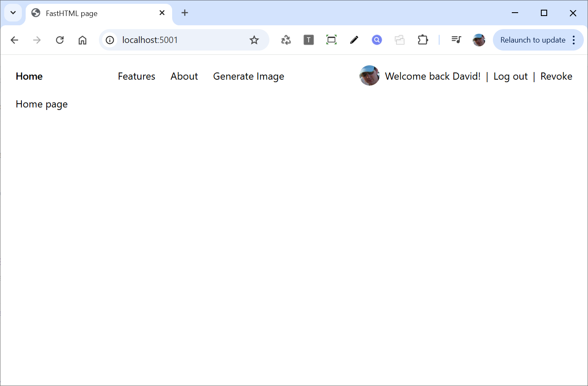Click the blue magnifier extension icon

377,40
